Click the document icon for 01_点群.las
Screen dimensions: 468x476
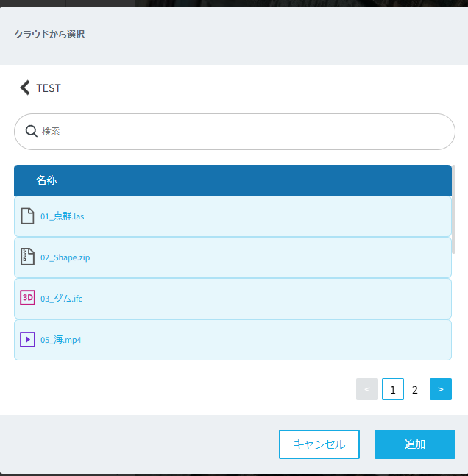28,216
